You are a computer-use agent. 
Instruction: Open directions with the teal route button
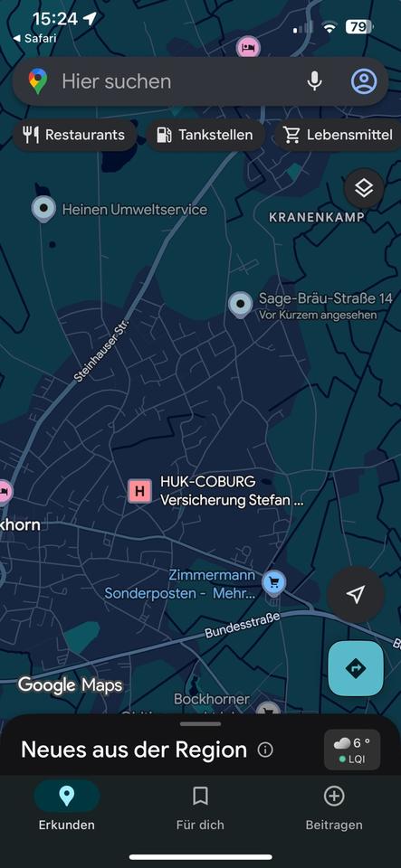click(x=356, y=668)
